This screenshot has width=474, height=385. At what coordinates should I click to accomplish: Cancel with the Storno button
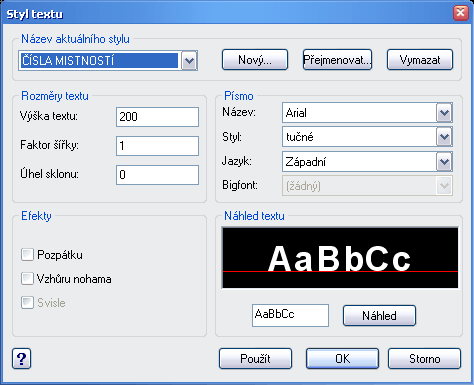tap(425, 359)
